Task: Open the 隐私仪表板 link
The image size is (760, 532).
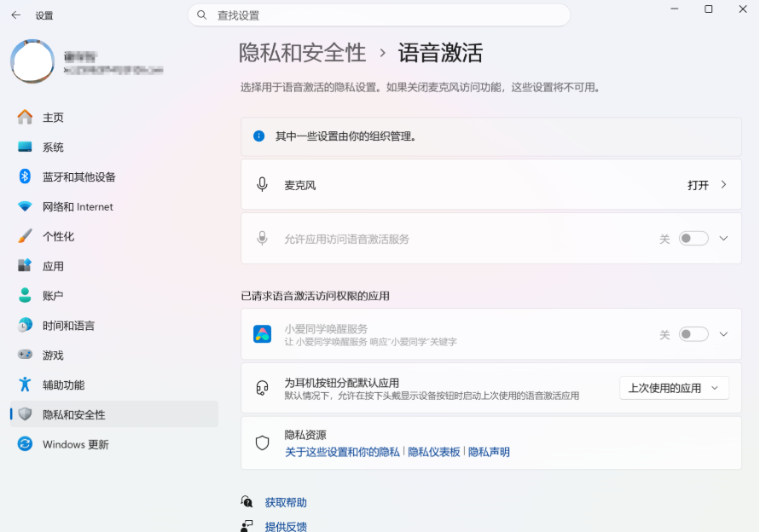Action: 434,452
